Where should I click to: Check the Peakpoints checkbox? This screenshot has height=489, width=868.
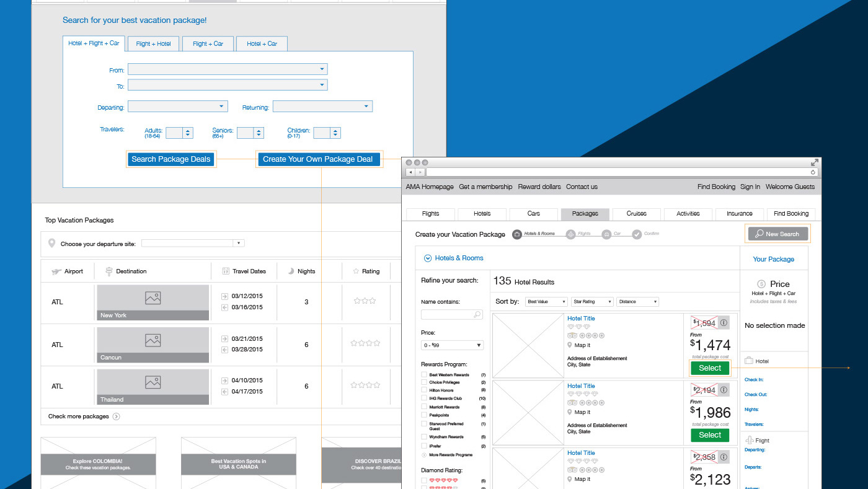point(424,415)
